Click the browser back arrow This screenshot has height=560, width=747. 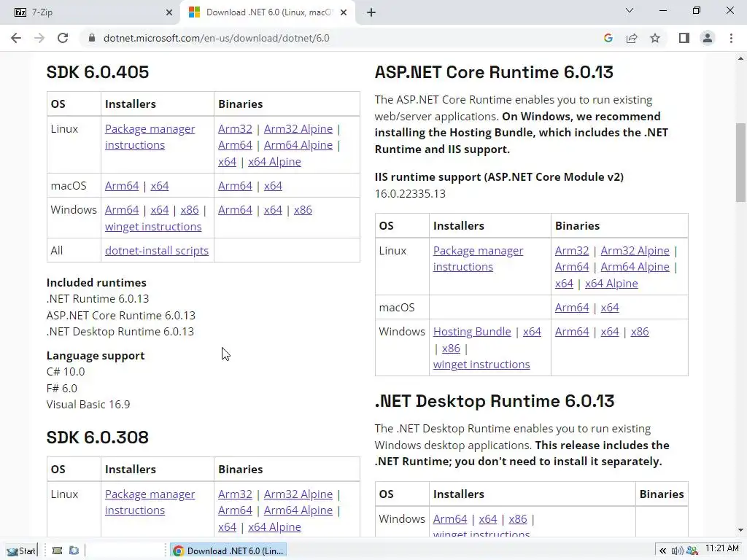tap(16, 38)
